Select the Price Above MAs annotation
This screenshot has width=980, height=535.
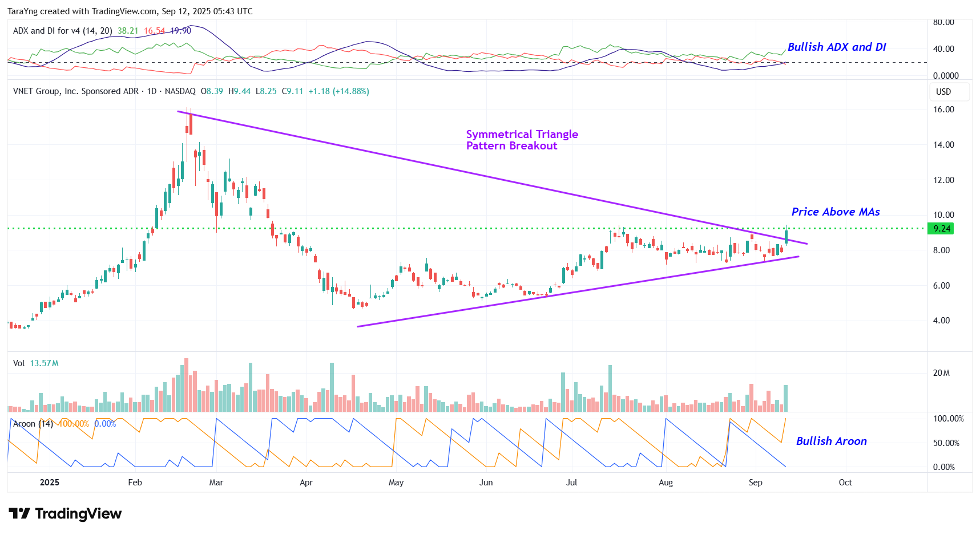pos(836,212)
